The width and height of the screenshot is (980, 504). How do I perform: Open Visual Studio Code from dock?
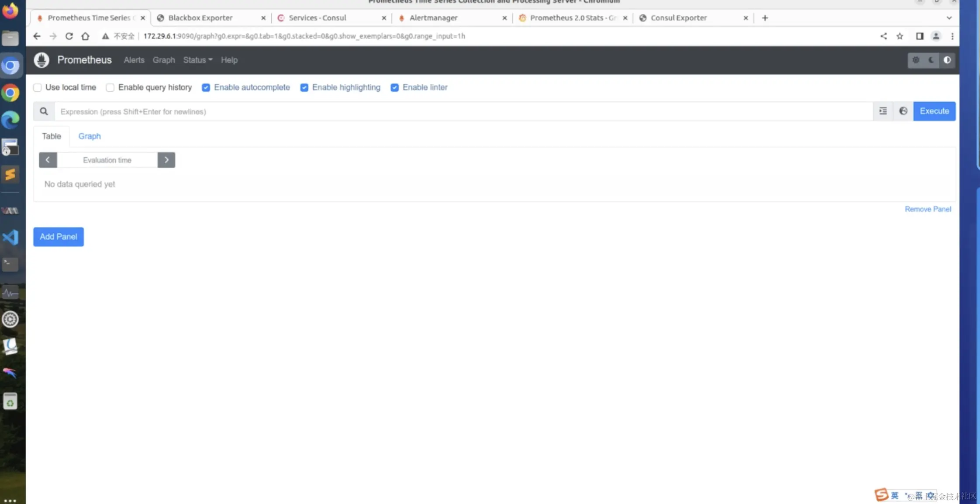tap(10, 237)
